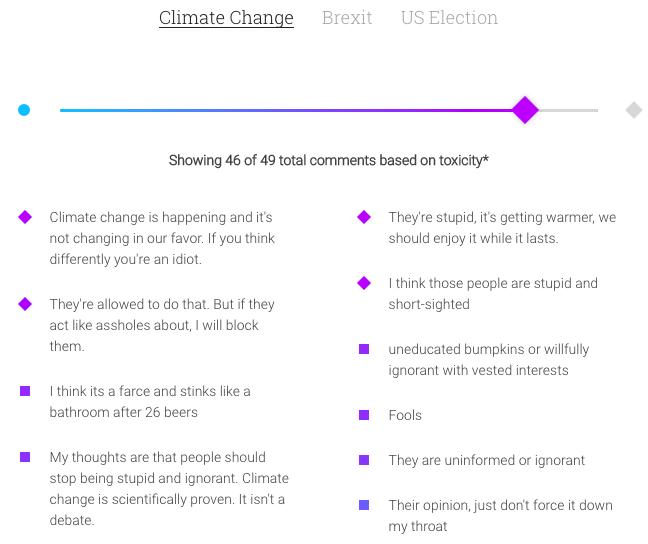The width and height of the screenshot is (648, 544).
Task: Click square icon beside 'uneducated bumpkins' comment
Action: point(364,349)
